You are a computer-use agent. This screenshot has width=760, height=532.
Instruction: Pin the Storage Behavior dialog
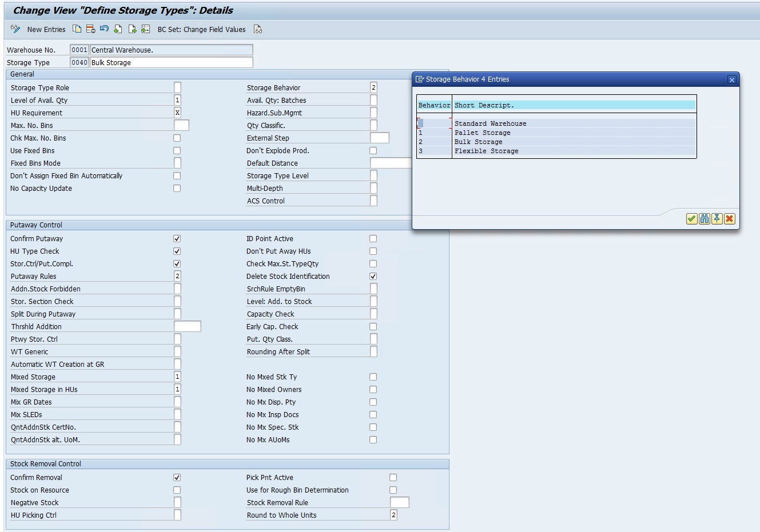coord(718,218)
